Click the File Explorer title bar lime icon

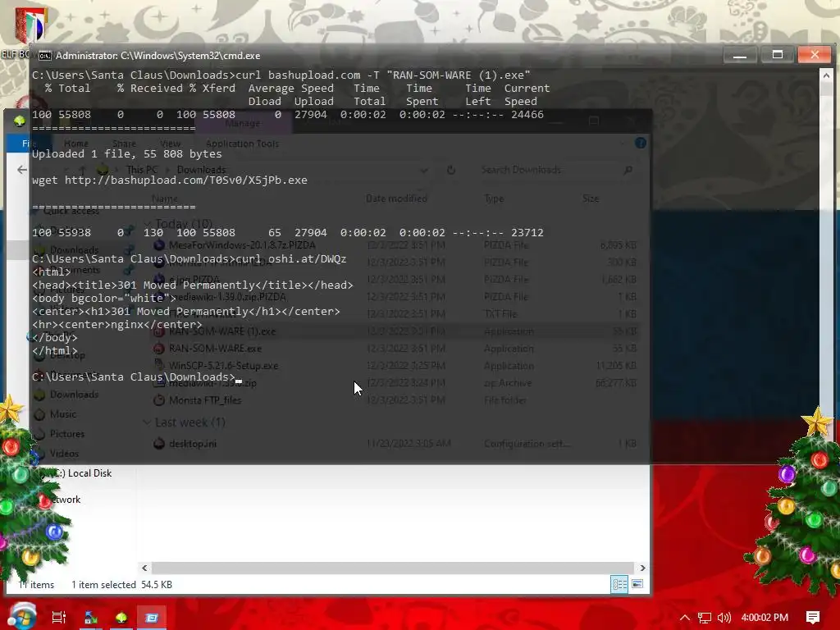point(20,121)
